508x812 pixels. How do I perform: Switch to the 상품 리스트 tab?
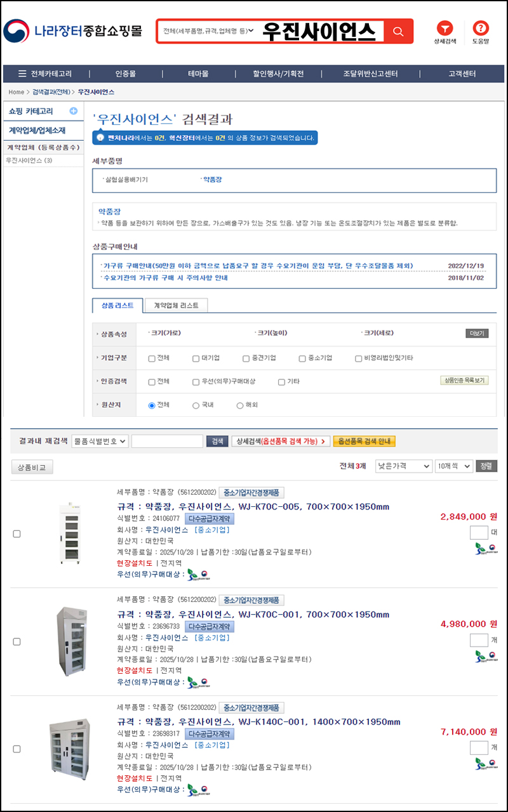pos(117,305)
